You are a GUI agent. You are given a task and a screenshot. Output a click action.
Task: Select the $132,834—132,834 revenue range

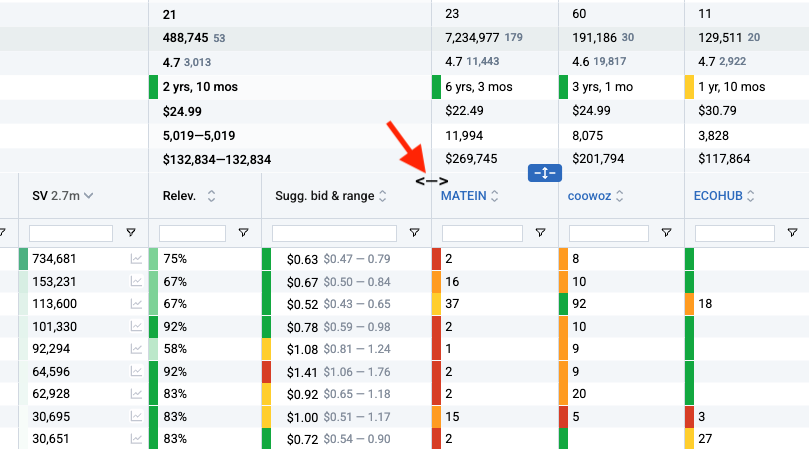point(217,160)
